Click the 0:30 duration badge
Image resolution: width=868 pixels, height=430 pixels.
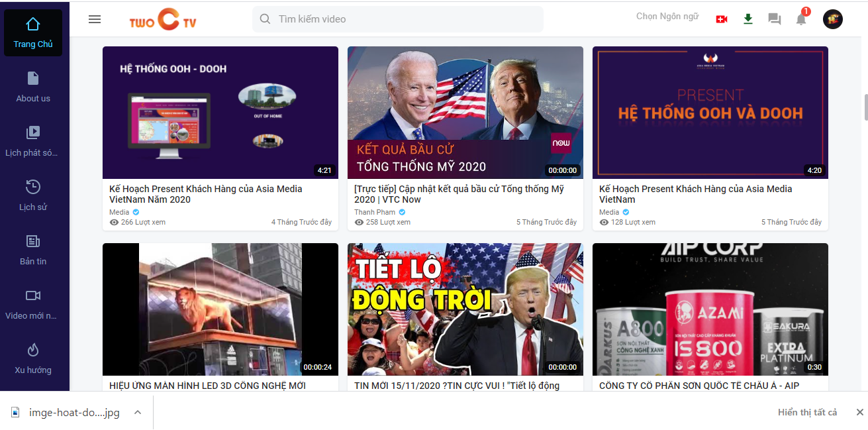tap(814, 367)
